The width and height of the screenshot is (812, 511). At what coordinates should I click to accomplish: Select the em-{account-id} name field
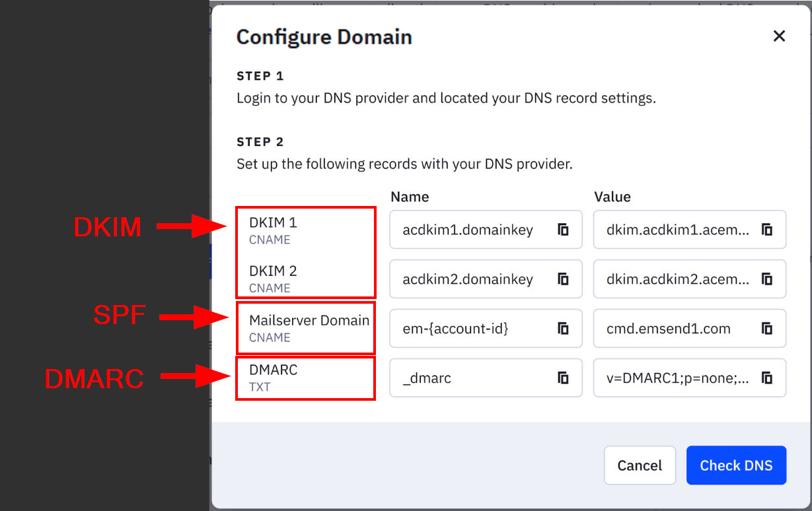tap(486, 328)
